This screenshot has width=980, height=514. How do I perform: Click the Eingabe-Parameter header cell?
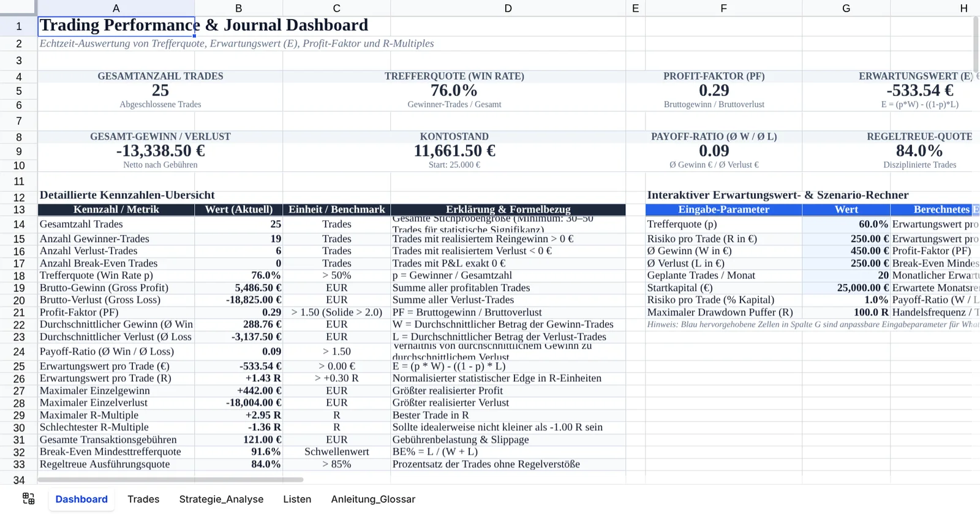[x=723, y=210]
